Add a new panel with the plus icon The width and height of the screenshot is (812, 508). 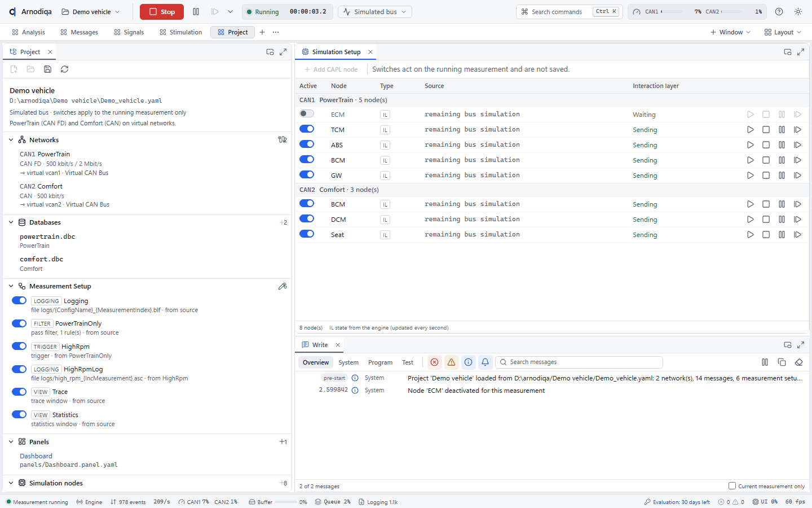tap(283, 442)
